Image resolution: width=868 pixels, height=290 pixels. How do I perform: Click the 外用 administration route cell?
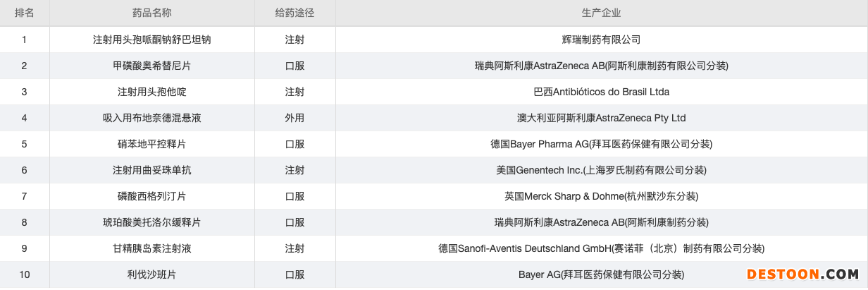[294, 118]
